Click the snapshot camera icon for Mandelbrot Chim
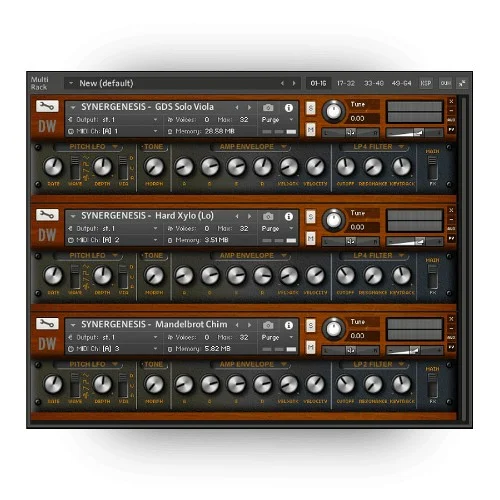The height and width of the screenshot is (500, 500). [268, 325]
